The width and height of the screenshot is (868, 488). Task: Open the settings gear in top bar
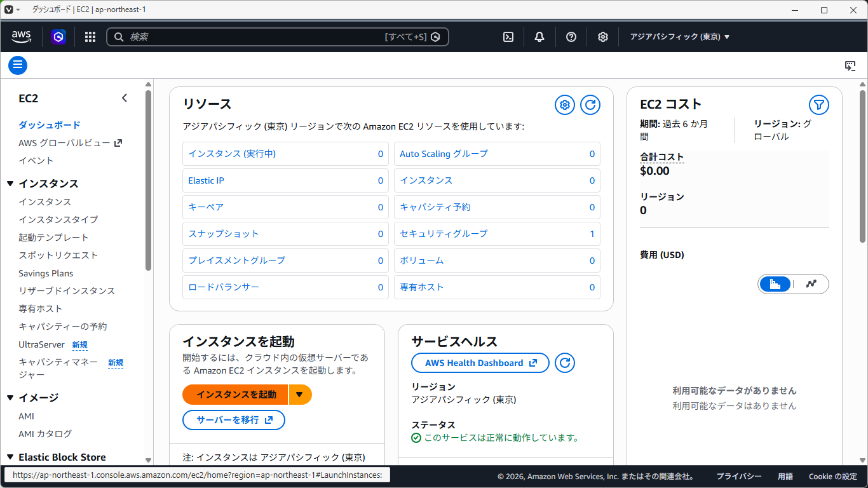click(x=603, y=37)
